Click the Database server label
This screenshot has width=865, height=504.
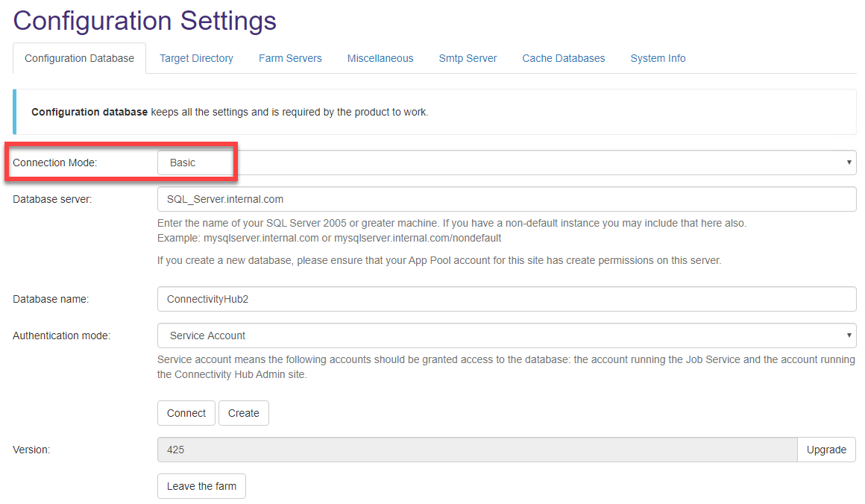(x=52, y=199)
